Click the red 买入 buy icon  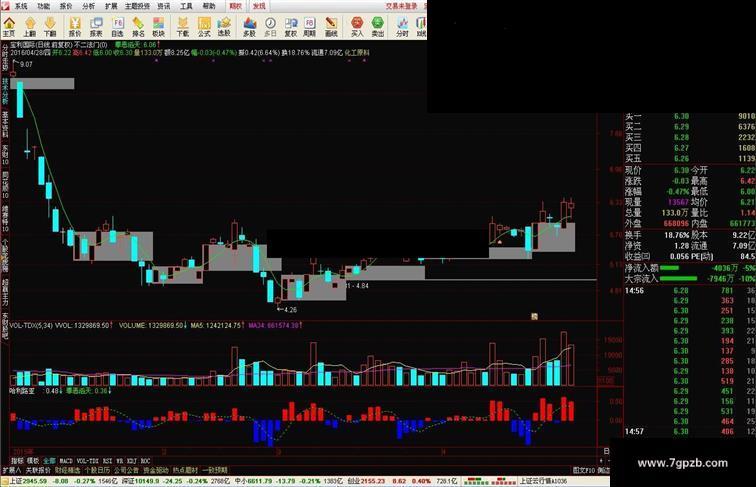point(357,27)
